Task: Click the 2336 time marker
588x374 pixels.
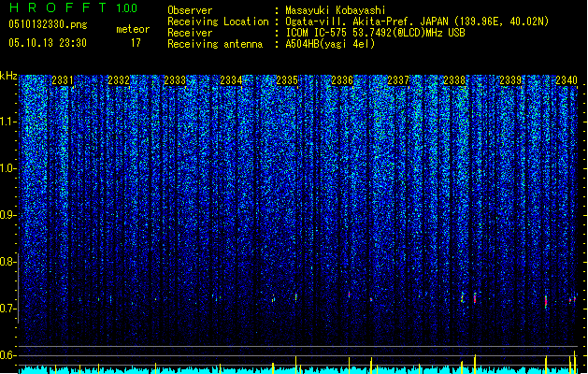Action: 342,80
